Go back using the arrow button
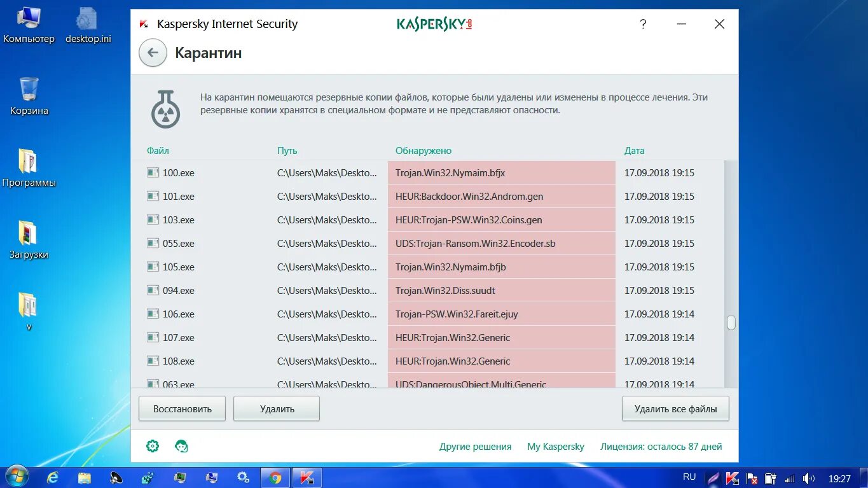868x488 pixels. 153,53
